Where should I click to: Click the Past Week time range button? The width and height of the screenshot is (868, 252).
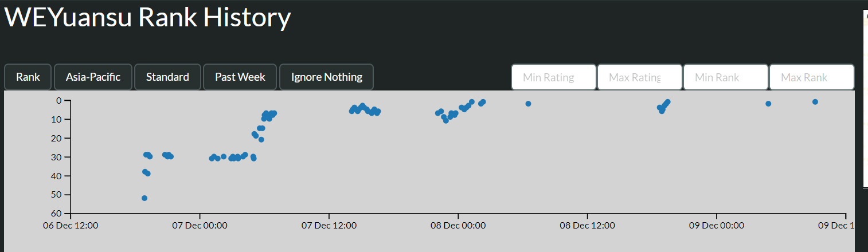tap(240, 77)
